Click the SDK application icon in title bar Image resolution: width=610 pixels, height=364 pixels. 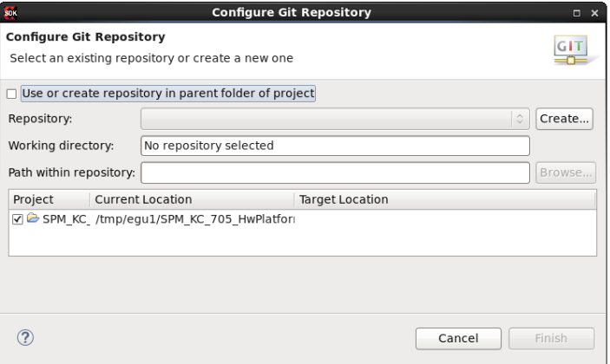(10, 13)
